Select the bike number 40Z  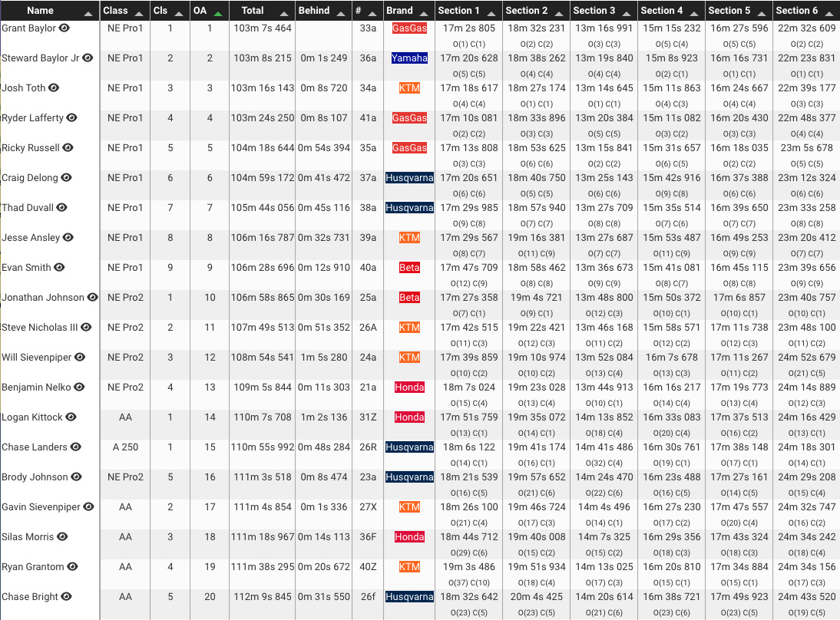[x=368, y=566]
